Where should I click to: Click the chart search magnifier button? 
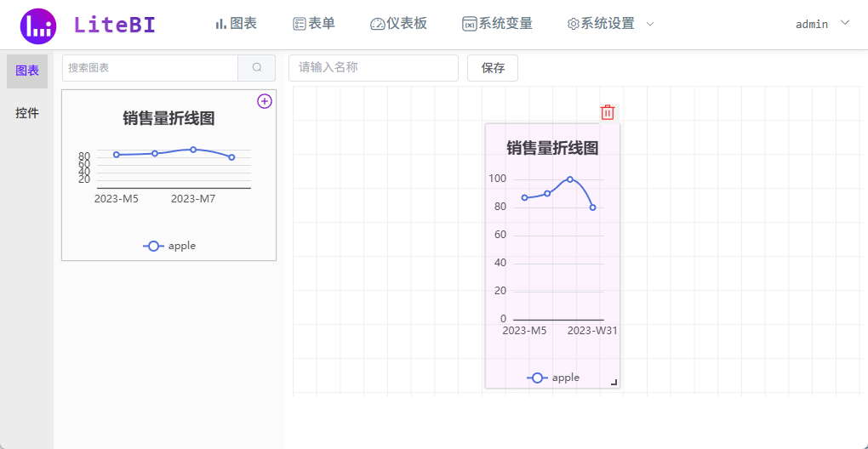(257, 68)
